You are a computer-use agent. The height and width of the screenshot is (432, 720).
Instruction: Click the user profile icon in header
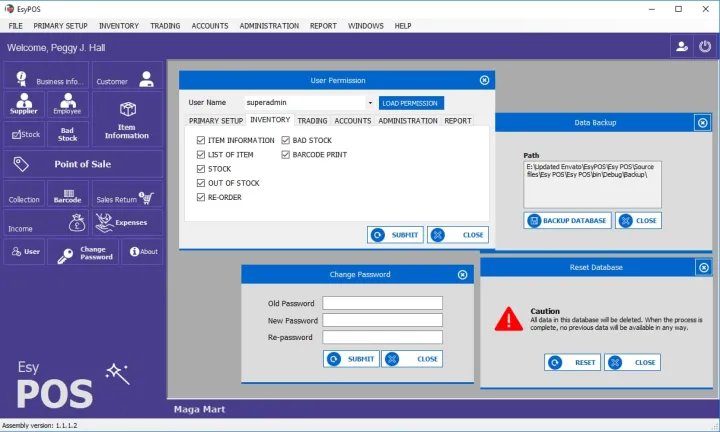point(681,46)
